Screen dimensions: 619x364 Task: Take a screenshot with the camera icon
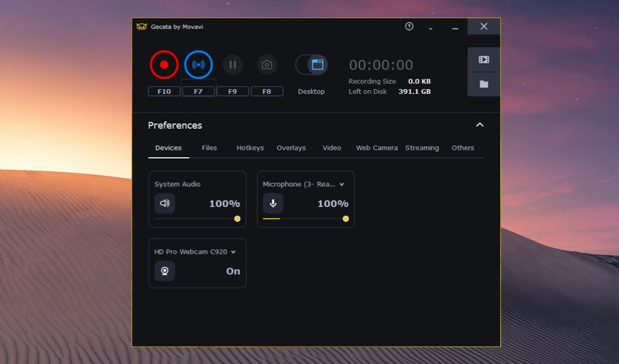point(267,65)
